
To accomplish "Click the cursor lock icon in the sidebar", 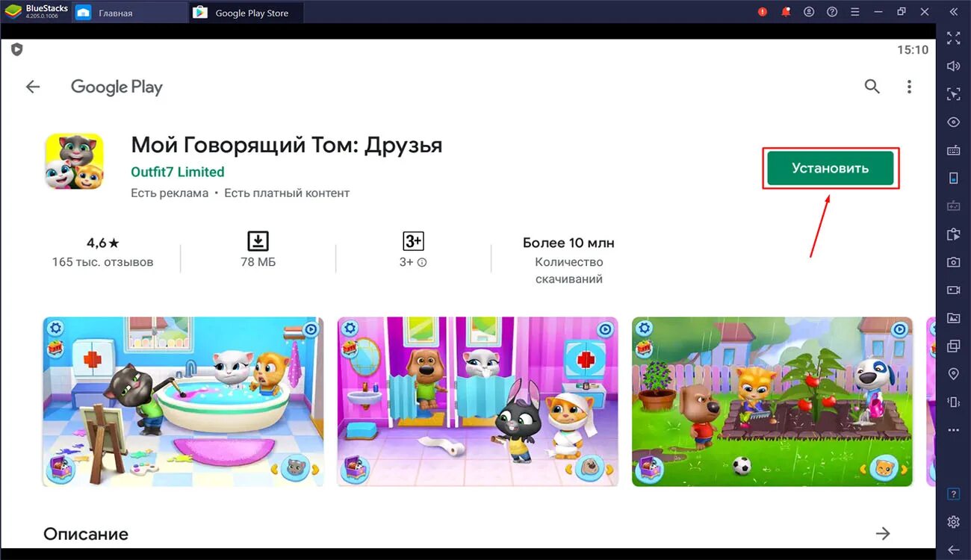I will click(x=953, y=94).
